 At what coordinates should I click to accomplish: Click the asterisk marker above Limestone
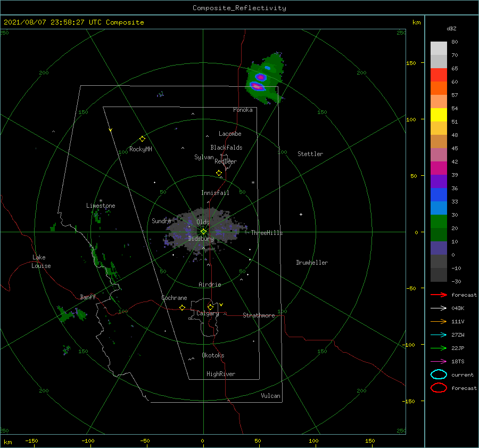coord(101,201)
